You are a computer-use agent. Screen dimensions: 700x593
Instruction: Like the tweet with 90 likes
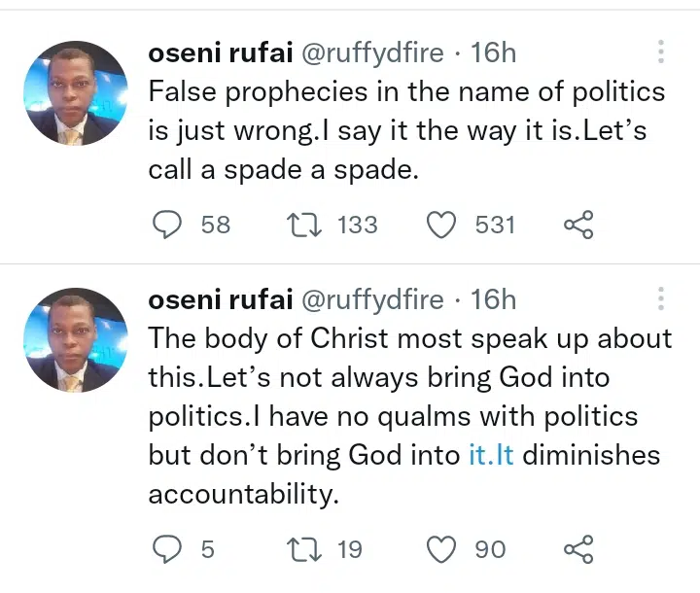click(x=441, y=549)
